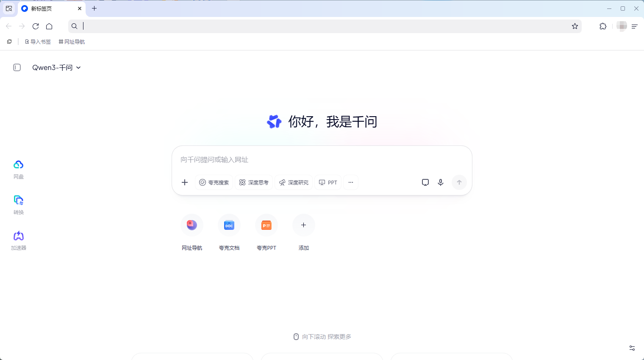Open the browser main menu icon
The width and height of the screenshot is (644, 360).
[635, 26]
